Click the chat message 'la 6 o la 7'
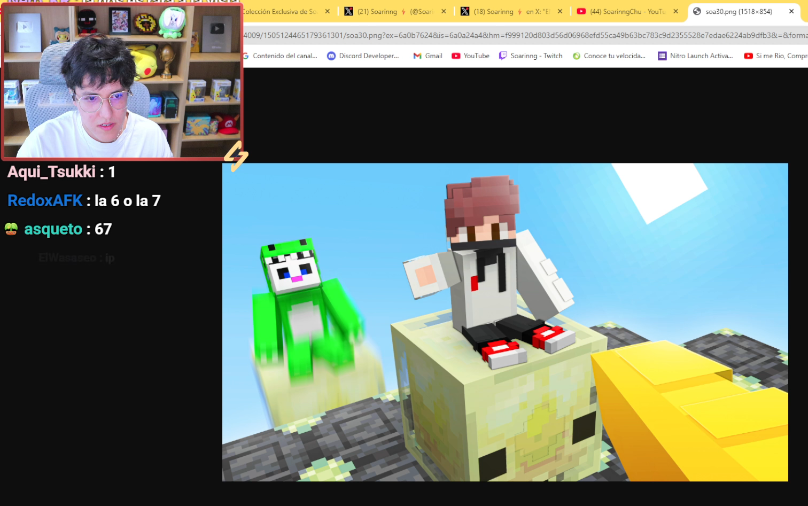The width and height of the screenshot is (808, 506). (127, 200)
